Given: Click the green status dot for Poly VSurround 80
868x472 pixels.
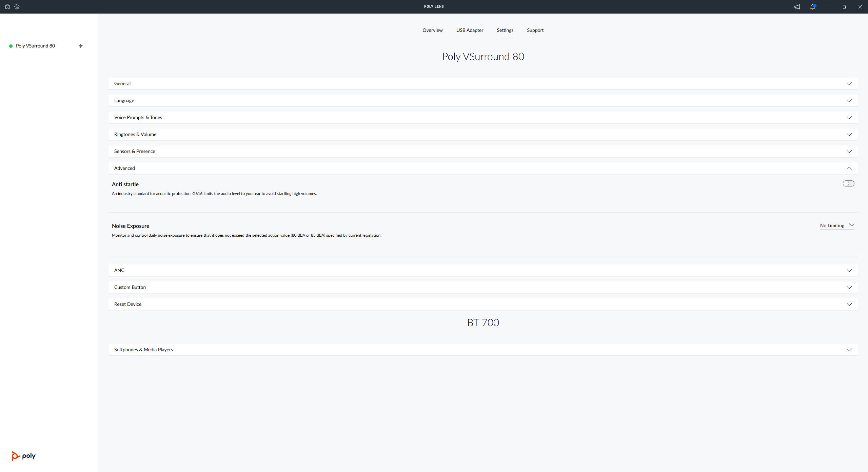Looking at the screenshot, I should 11,46.
